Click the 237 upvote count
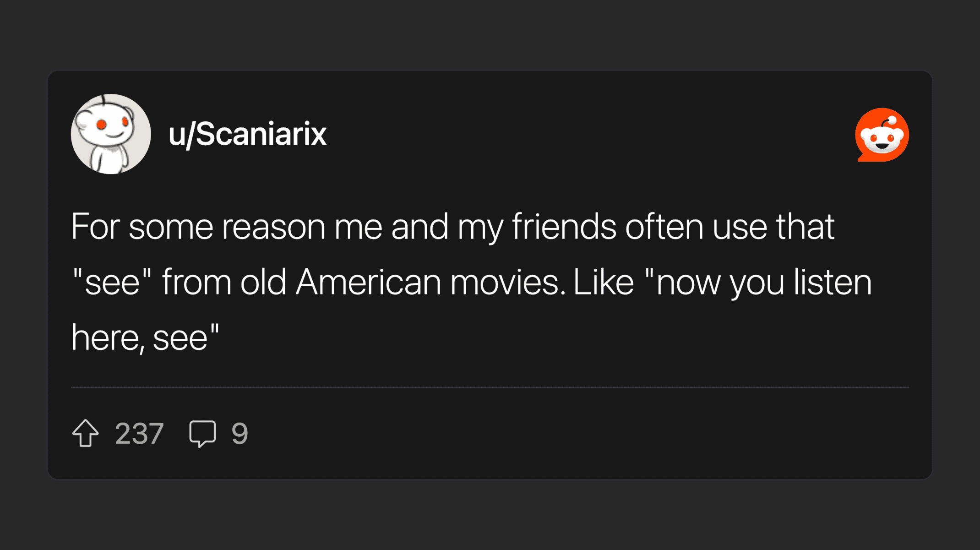Screen dimensions: 980x550 point(139,433)
